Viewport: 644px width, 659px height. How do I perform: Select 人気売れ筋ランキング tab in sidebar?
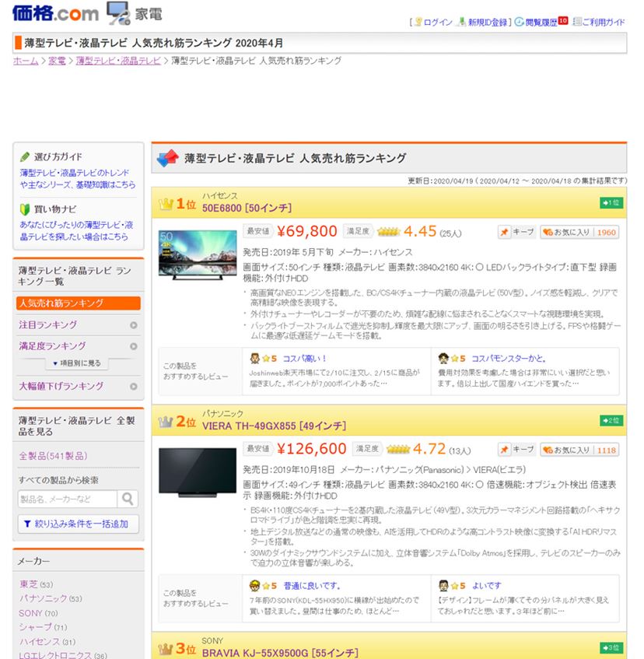point(78,303)
